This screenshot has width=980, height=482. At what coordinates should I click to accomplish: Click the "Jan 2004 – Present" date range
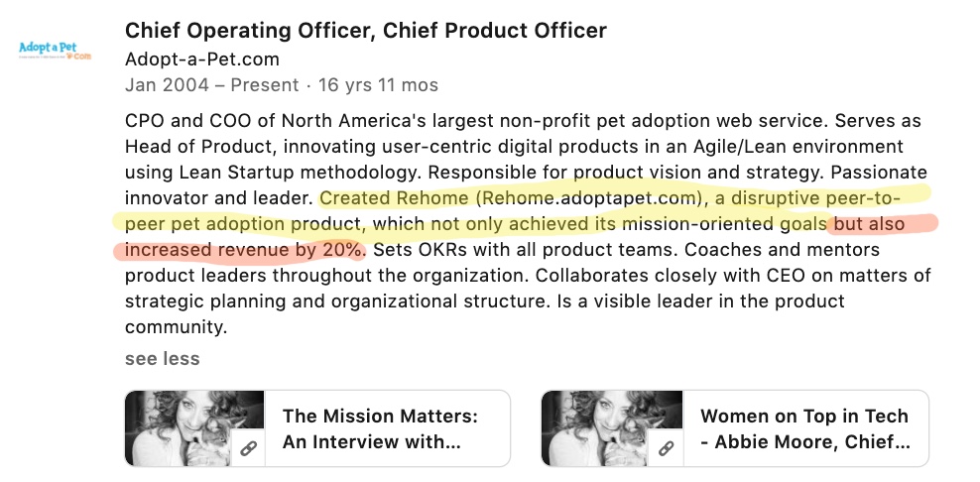(212, 85)
